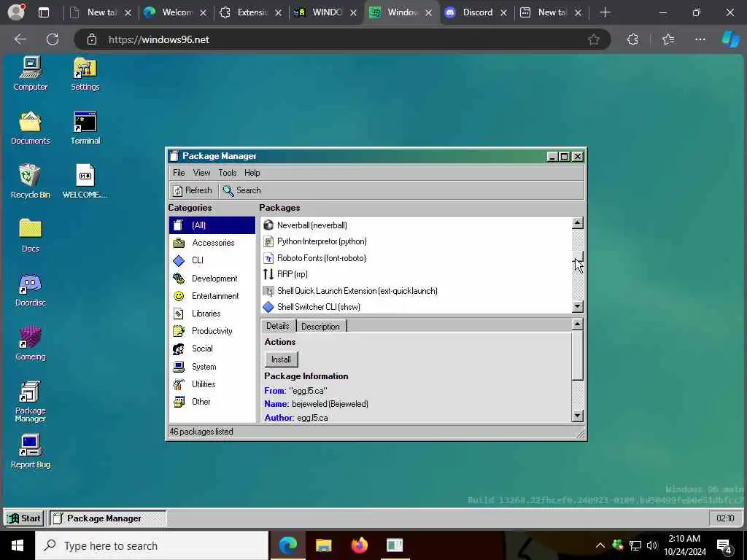This screenshot has width=747, height=560.
Task: Open the System category
Action: 212,367
